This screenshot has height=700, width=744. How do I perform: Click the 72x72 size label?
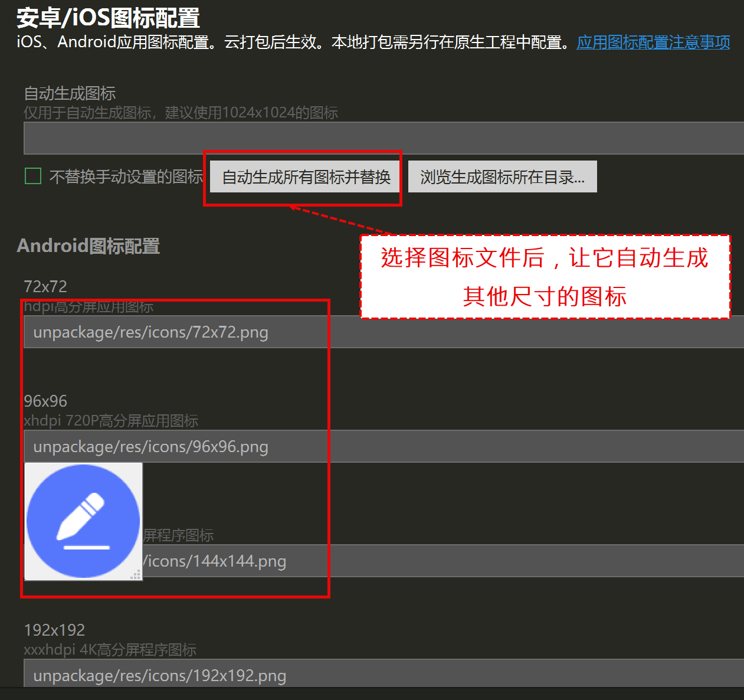(45, 287)
